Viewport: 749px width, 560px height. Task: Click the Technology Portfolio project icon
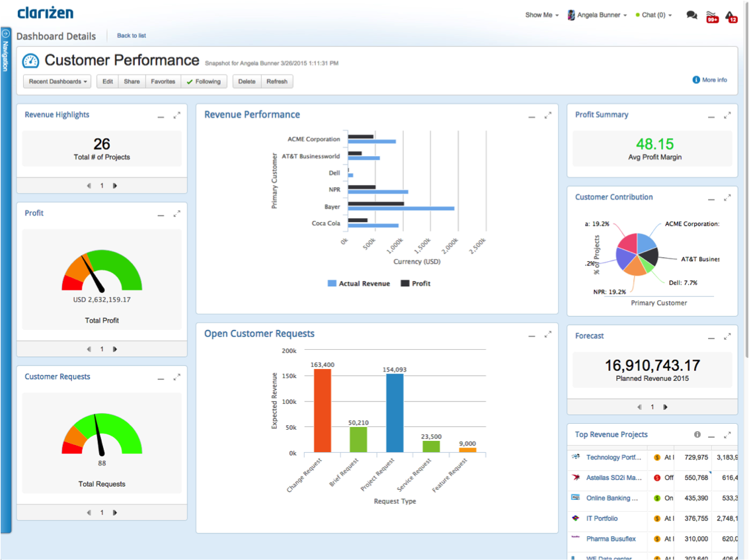point(576,457)
